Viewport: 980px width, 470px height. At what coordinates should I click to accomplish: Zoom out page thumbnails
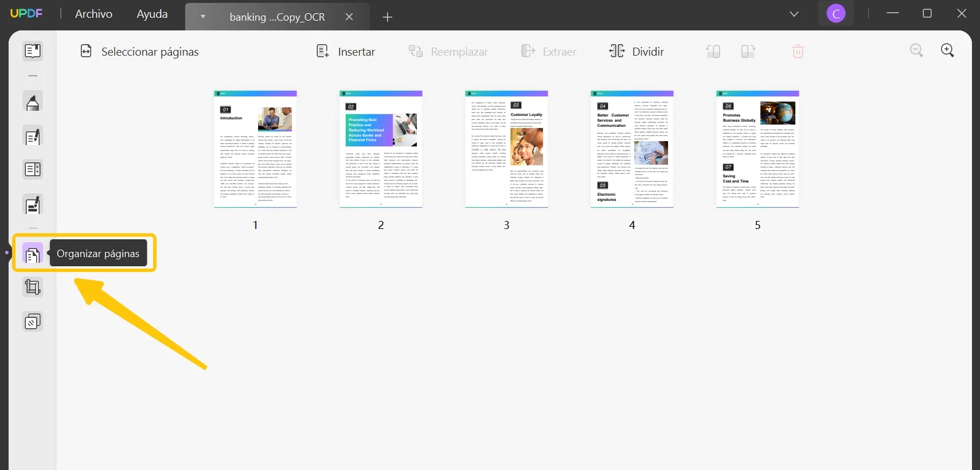(x=916, y=51)
